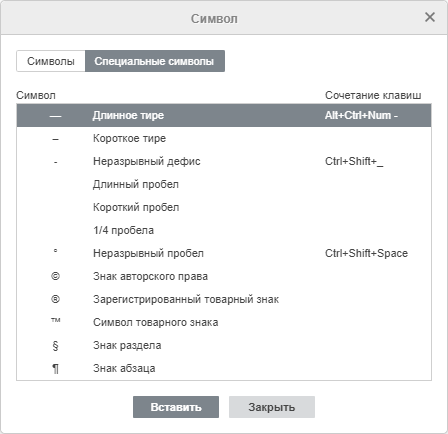Click the degree-like nonbreaking space symbol

[x=56, y=251]
